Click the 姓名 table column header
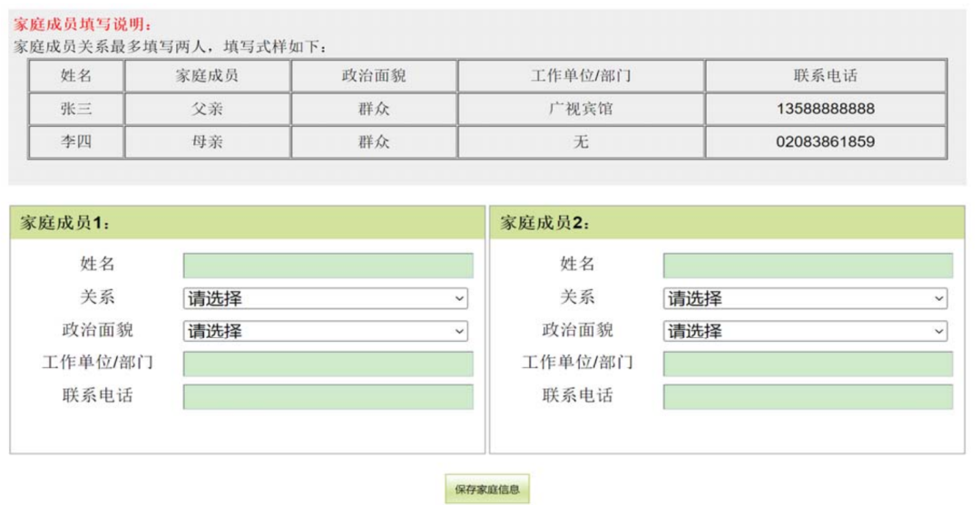 (76, 75)
